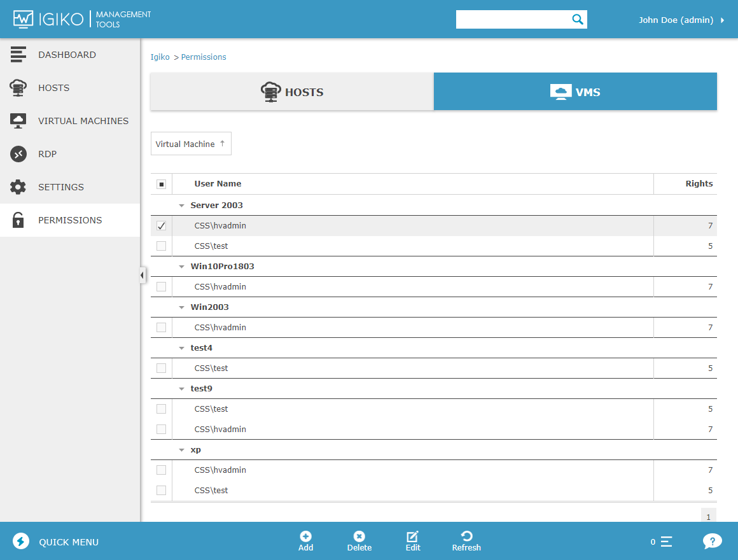Check the Win10Pro1803 CSS\hvadmin checkbox
The width and height of the screenshot is (738, 560).
[x=161, y=287]
